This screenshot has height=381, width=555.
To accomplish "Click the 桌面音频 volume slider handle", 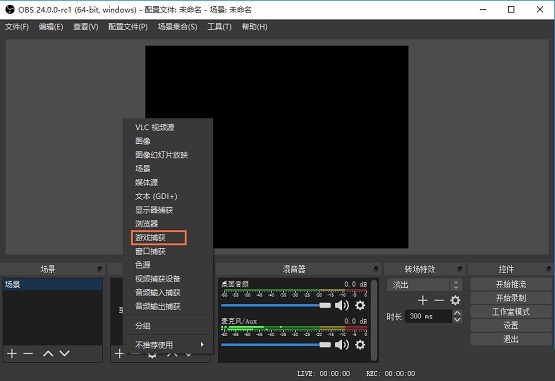I will (325, 305).
